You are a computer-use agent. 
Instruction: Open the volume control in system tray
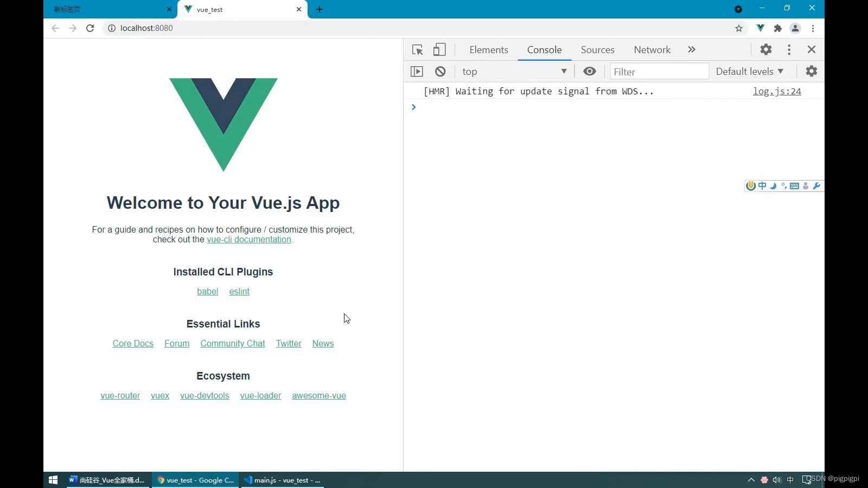pyautogui.click(x=777, y=480)
